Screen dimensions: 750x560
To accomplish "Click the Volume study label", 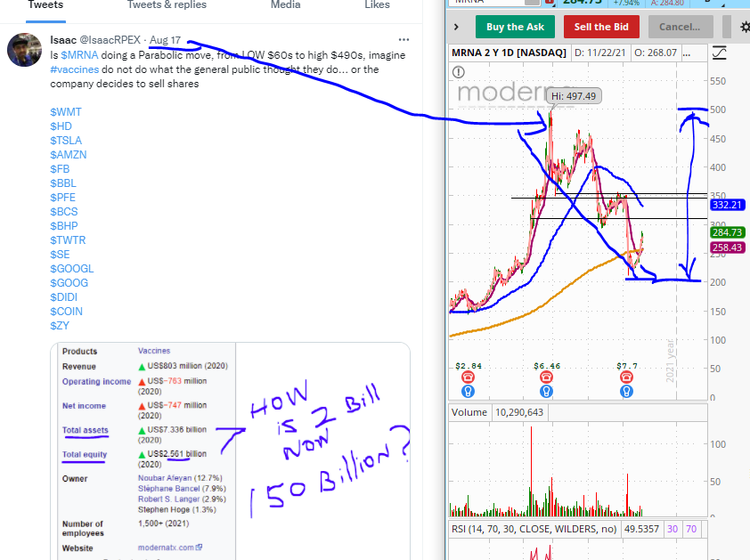I will pos(469,412).
